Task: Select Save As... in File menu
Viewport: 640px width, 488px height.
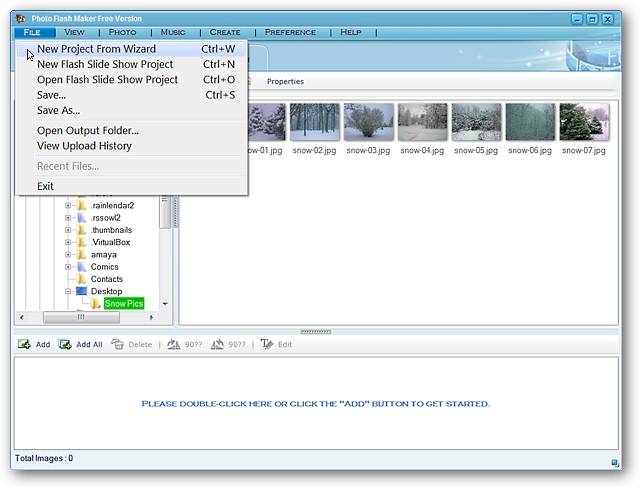Action: (x=131, y=110)
